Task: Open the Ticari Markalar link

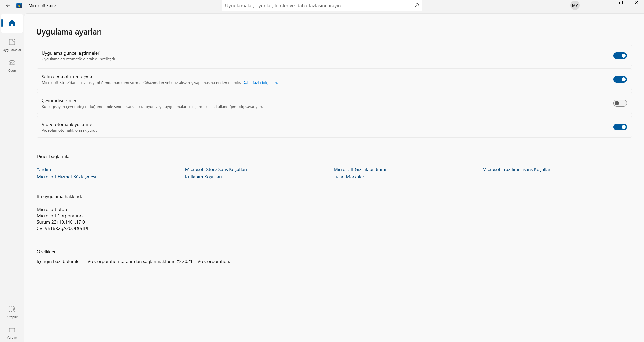Action: [x=349, y=177]
